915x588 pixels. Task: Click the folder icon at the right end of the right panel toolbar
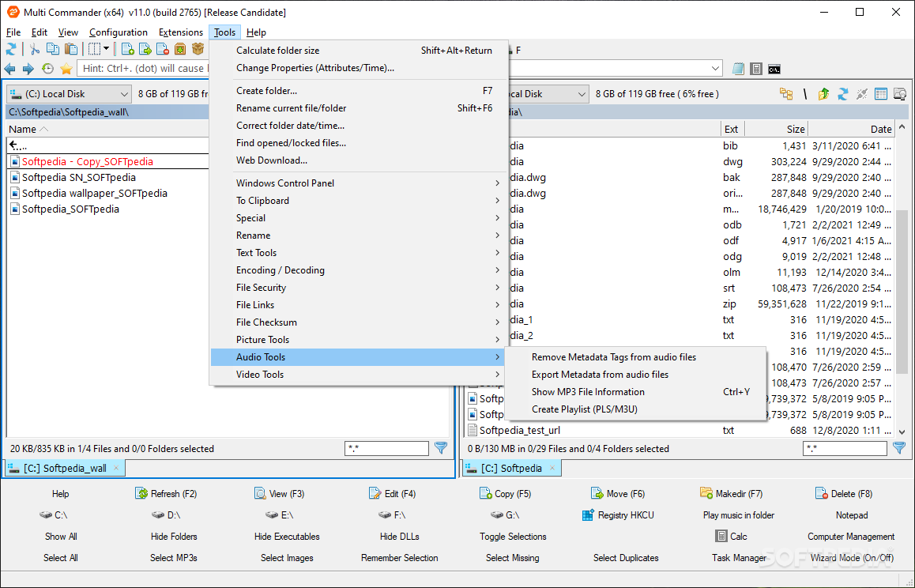901,93
